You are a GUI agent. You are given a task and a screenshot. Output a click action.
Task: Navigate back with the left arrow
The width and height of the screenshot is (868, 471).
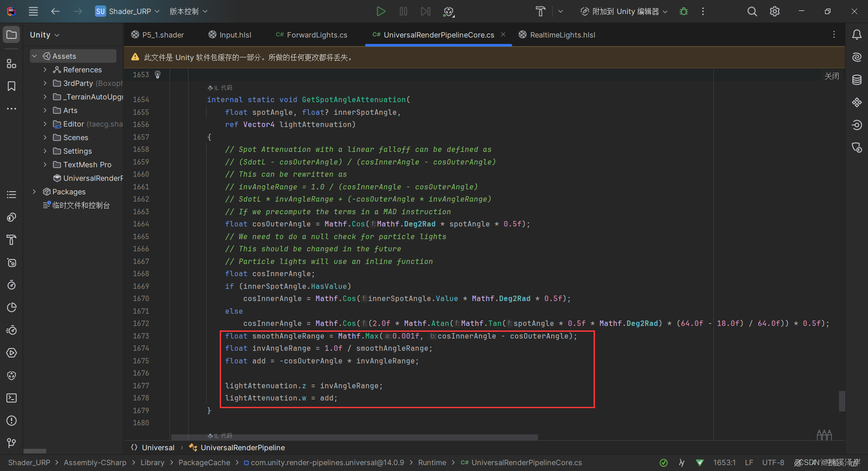tap(55, 11)
